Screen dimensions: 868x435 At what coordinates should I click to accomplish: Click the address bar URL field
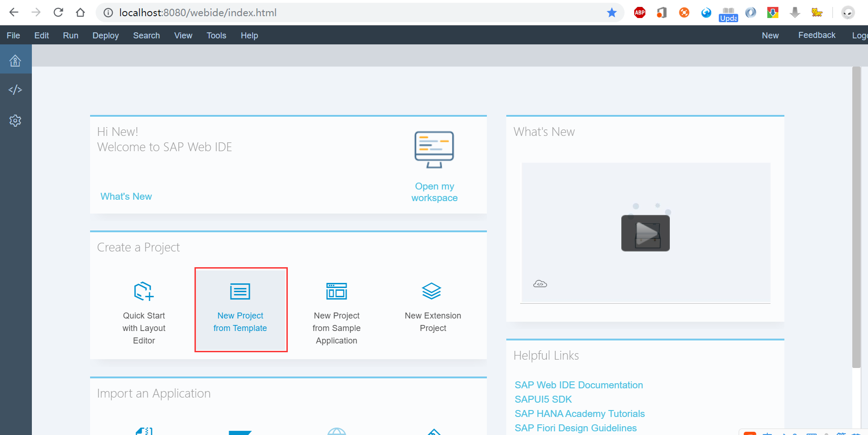point(360,12)
